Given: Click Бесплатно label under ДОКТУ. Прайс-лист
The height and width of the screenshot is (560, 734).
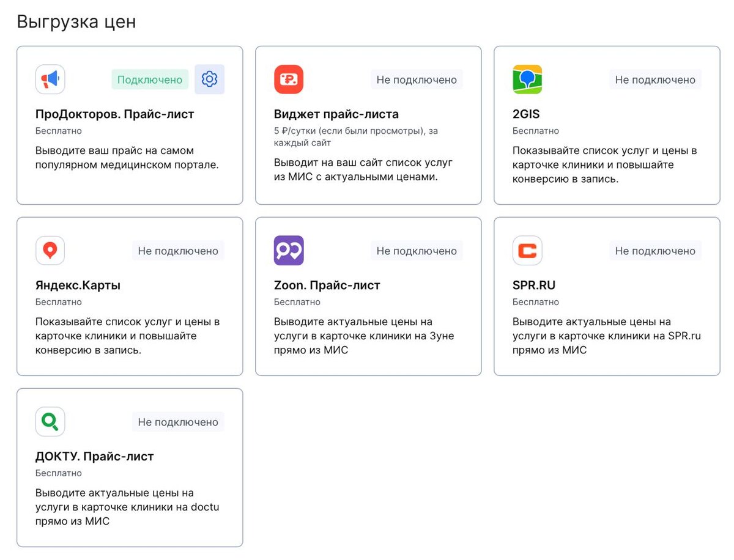Looking at the screenshot, I should [x=59, y=473].
